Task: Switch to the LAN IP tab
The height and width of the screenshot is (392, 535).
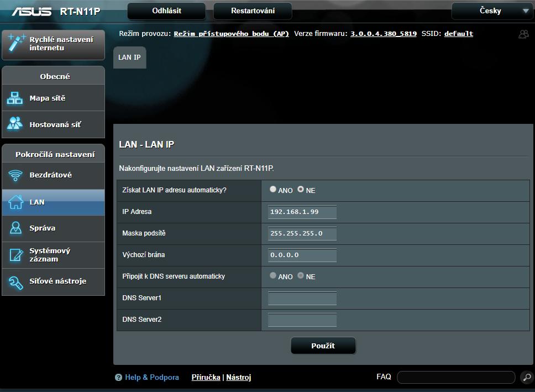Action: pyautogui.click(x=129, y=58)
